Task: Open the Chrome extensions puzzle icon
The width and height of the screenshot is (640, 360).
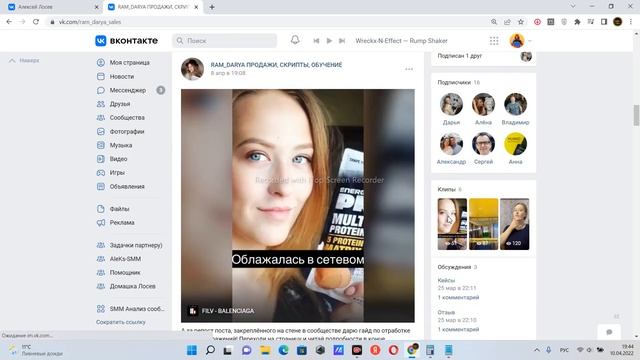Action: point(577,22)
